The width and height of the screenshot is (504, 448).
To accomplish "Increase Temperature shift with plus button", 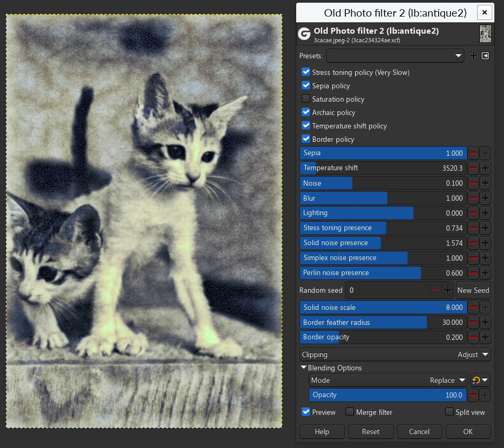I will [x=485, y=168].
